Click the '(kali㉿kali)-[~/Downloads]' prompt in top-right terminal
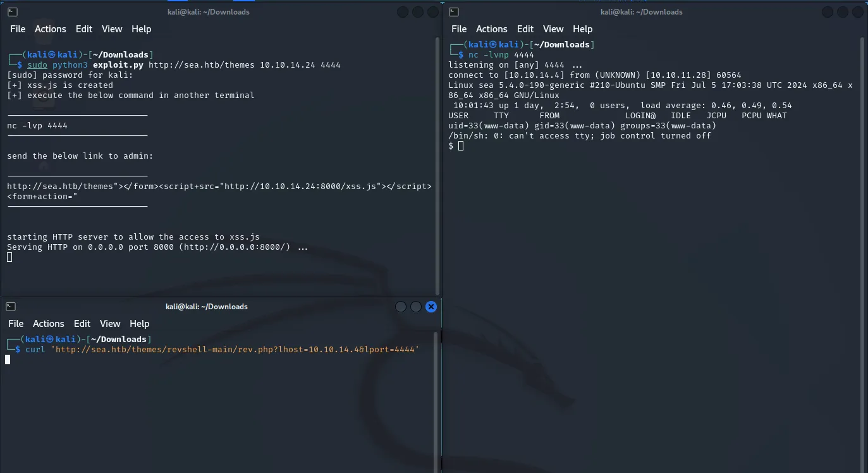Image resolution: width=868 pixels, height=473 pixels. [x=523, y=45]
